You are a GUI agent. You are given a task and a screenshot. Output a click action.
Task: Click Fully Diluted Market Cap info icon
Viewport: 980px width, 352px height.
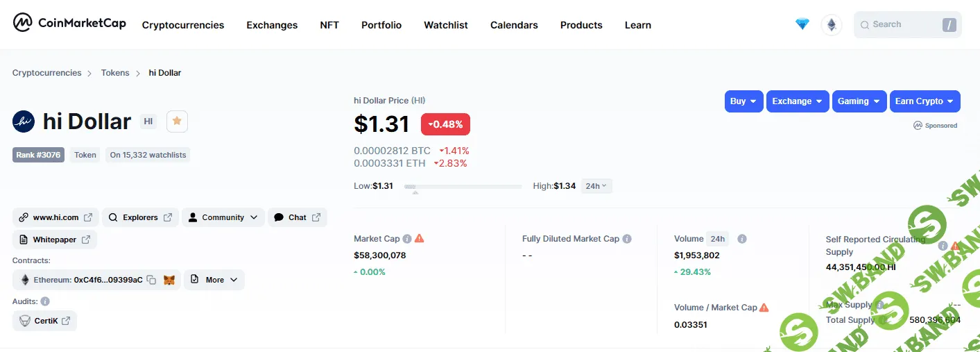[x=627, y=239]
